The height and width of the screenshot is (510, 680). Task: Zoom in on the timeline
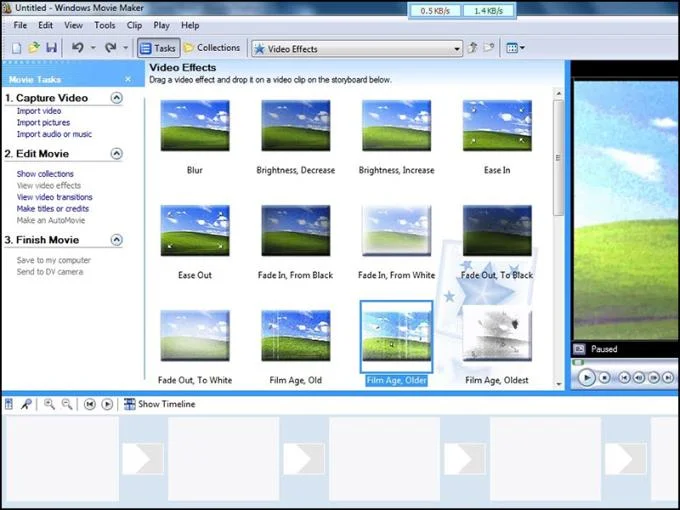[49, 404]
